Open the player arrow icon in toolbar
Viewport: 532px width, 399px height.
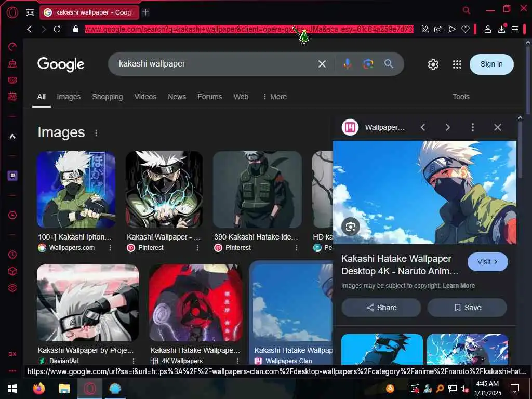pyautogui.click(x=451, y=29)
